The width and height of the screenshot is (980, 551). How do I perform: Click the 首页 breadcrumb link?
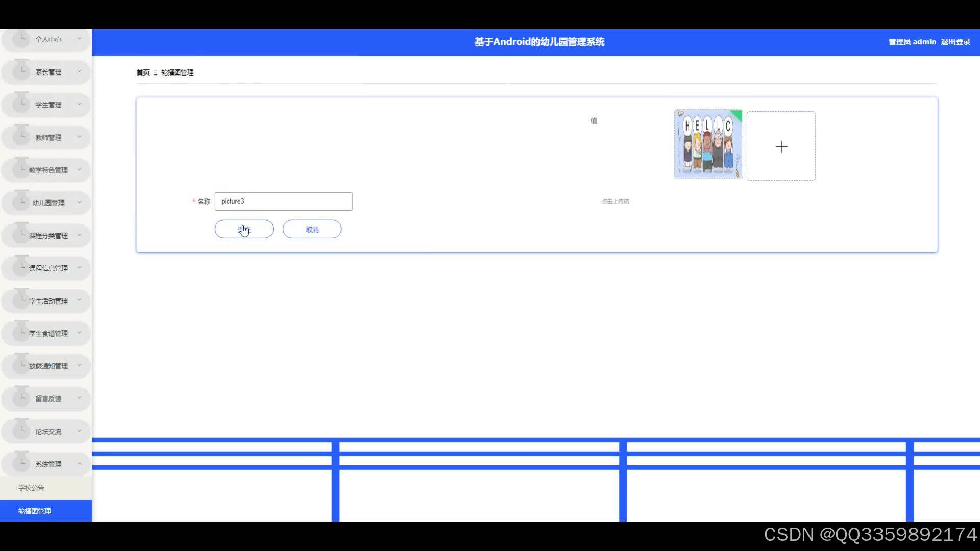pos(143,72)
